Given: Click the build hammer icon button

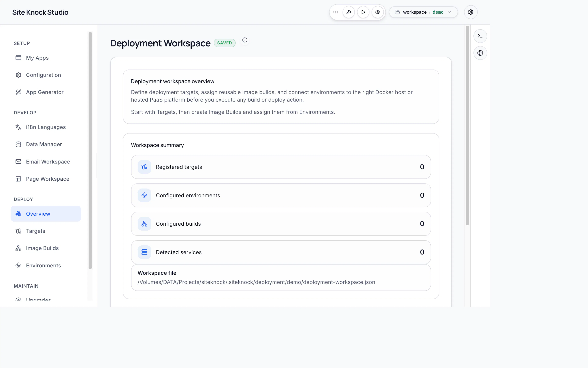Looking at the screenshot, I should (x=349, y=12).
